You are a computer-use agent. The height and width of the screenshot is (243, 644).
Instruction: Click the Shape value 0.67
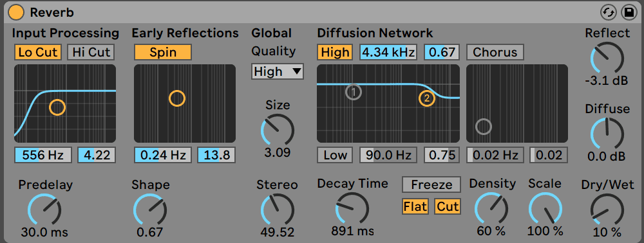[x=150, y=232]
